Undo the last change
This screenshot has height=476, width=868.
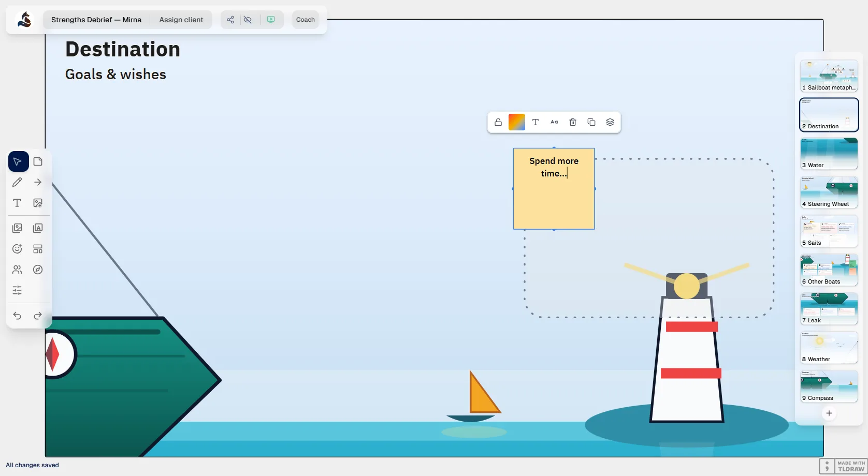tap(17, 316)
